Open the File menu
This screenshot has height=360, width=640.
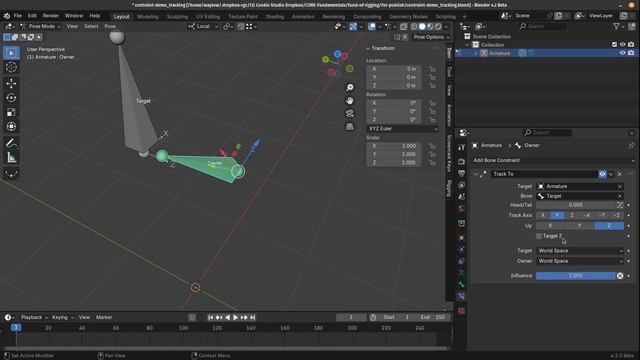[18, 16]
